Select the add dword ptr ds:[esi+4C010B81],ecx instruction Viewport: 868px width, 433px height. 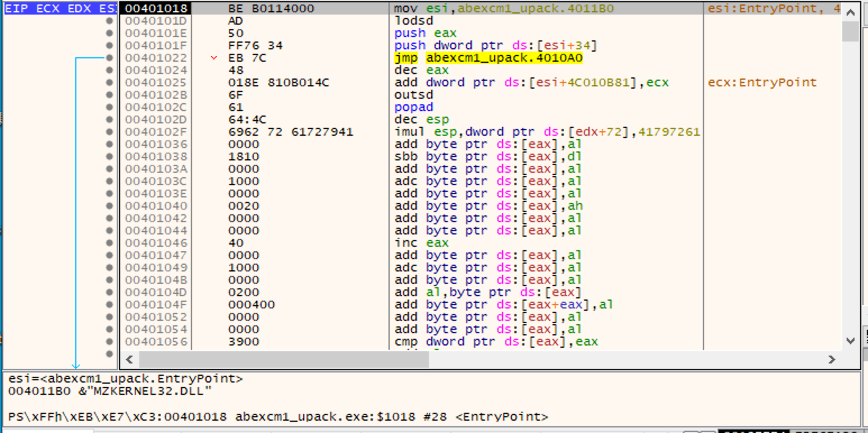pos(532,82)
